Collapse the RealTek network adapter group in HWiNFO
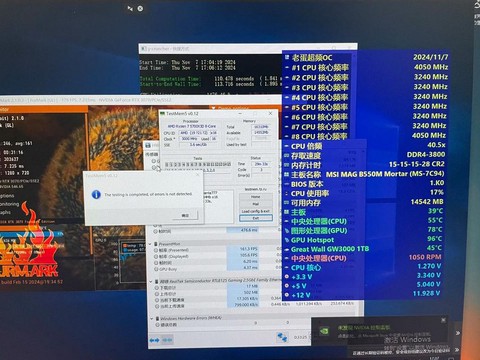 point(151,282)
